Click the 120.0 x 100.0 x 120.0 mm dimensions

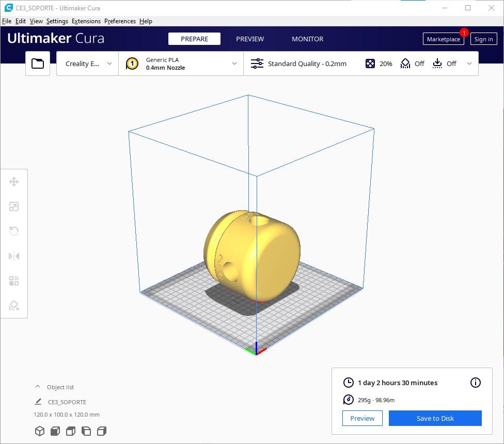click(67, 415)
